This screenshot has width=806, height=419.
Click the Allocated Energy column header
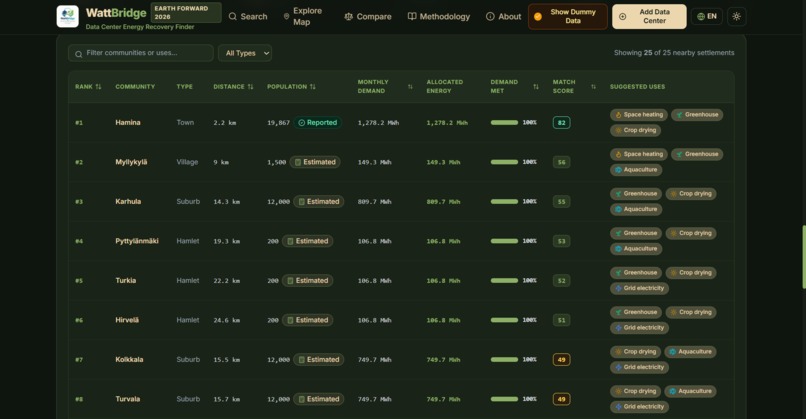tap(445, 86)
